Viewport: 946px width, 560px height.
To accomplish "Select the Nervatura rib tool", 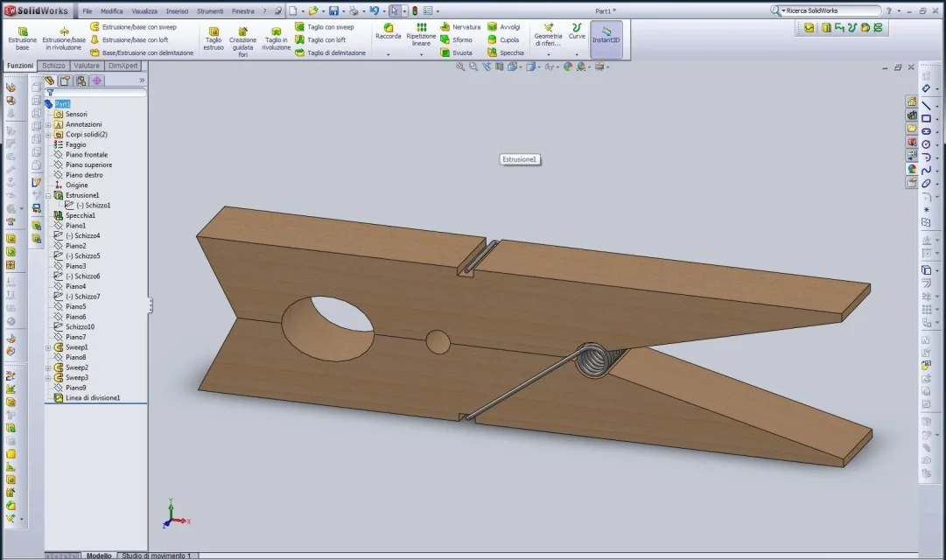I will coord(460,27).
